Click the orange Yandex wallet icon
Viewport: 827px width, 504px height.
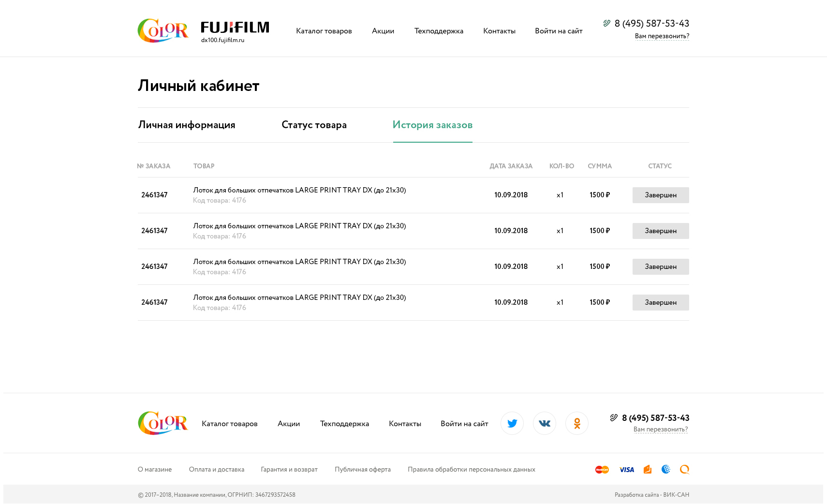pos(648,469)
